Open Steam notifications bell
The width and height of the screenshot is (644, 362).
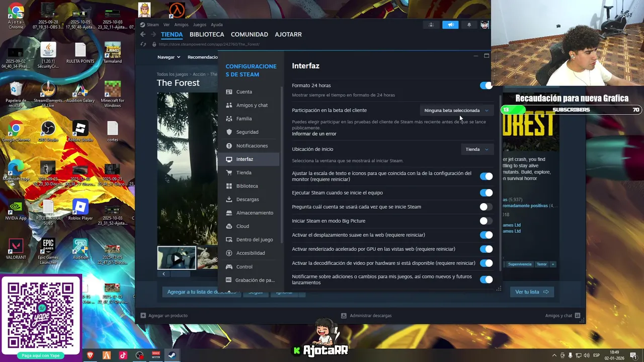(469, 25)
